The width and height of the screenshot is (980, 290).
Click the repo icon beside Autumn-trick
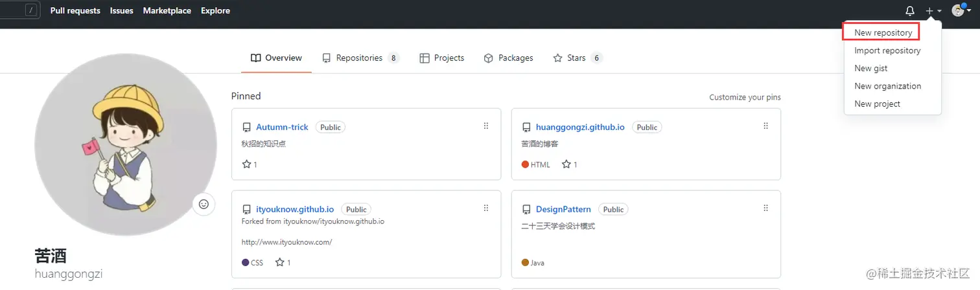246,128
